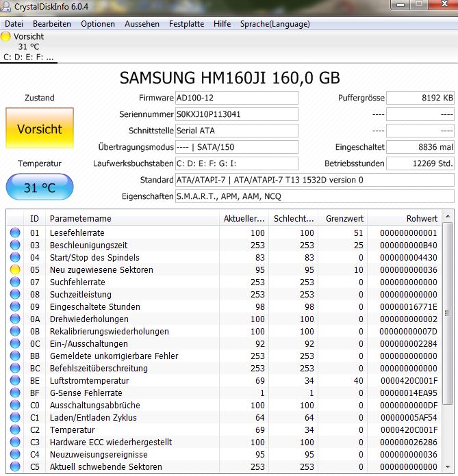Click the Laufwerksbuchstaben field C: D: E: F: G: I:

pyautogui.click(x=237, y=163)
